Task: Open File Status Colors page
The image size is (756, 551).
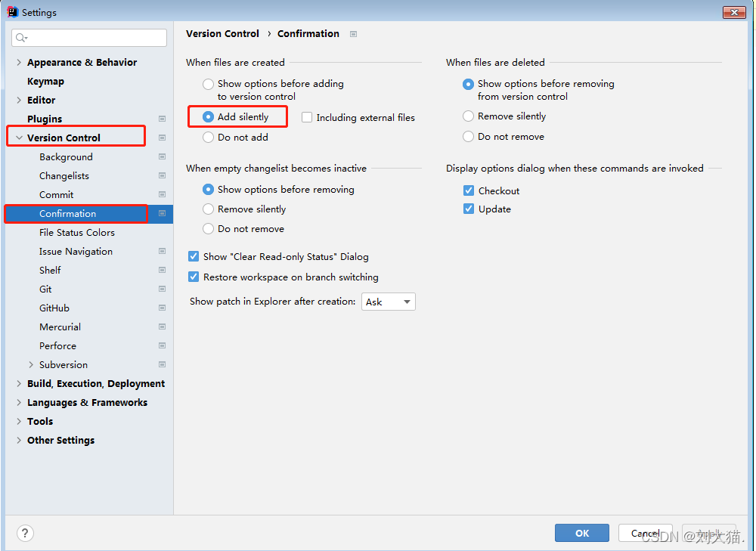Action: pos(77,232)
